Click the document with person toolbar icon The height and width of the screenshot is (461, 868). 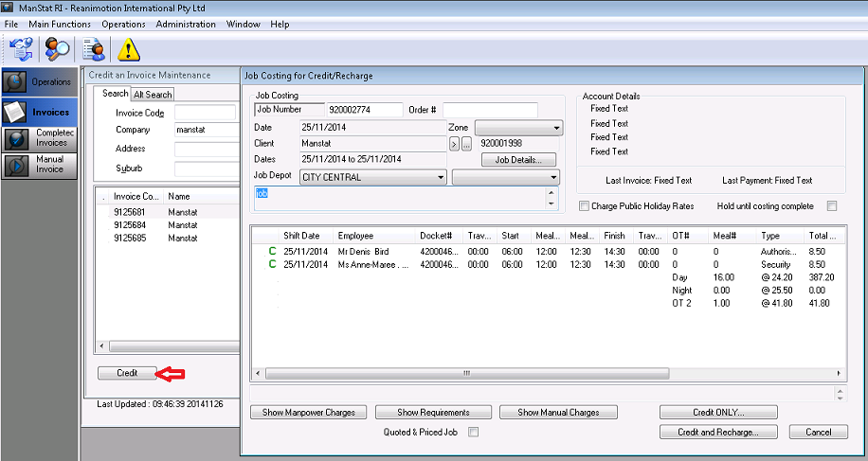94,49
